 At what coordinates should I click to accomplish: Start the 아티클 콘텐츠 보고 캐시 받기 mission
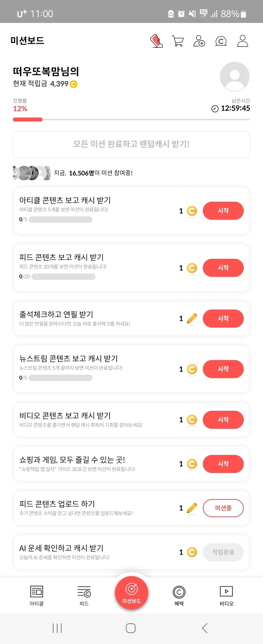pos(223,211)
